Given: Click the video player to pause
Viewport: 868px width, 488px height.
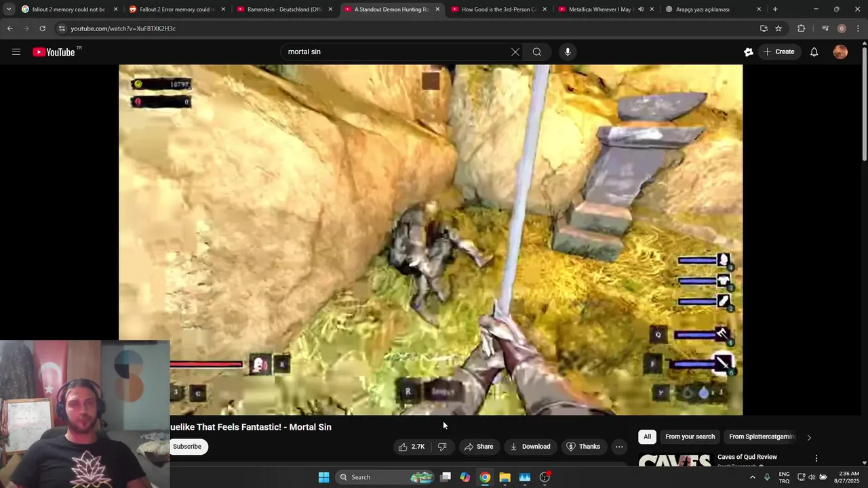Looking at the screenshot, I should pyautogui.click(x=431, y=240).
